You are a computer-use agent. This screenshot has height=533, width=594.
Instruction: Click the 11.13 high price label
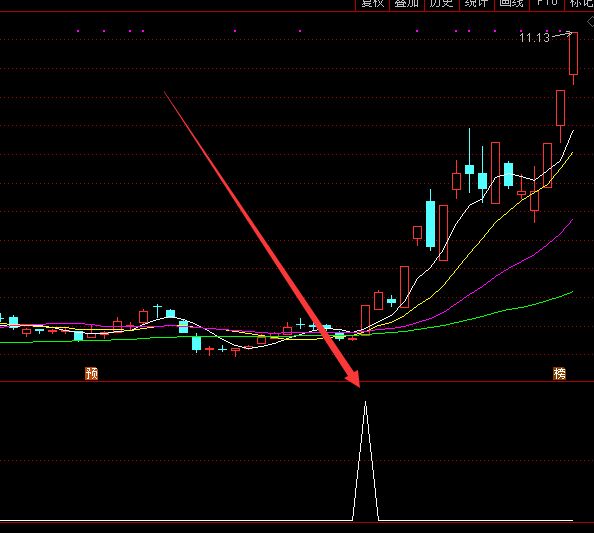click(x=534, y=38)
